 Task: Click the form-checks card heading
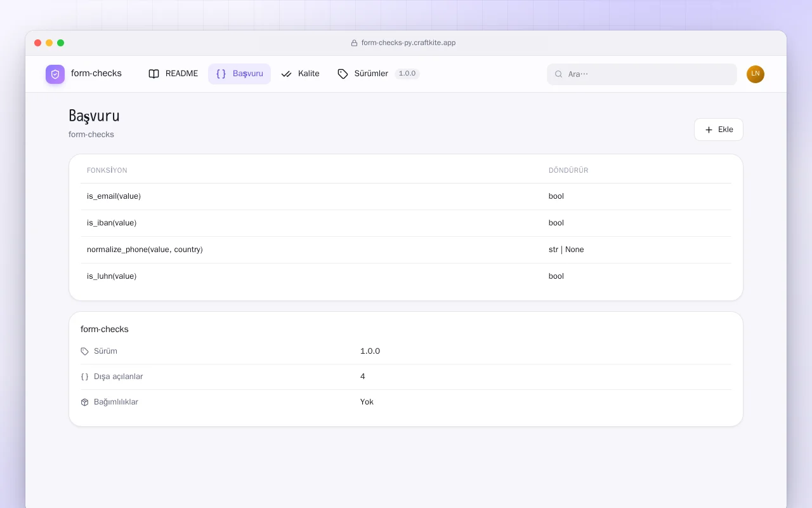[105, 329]
